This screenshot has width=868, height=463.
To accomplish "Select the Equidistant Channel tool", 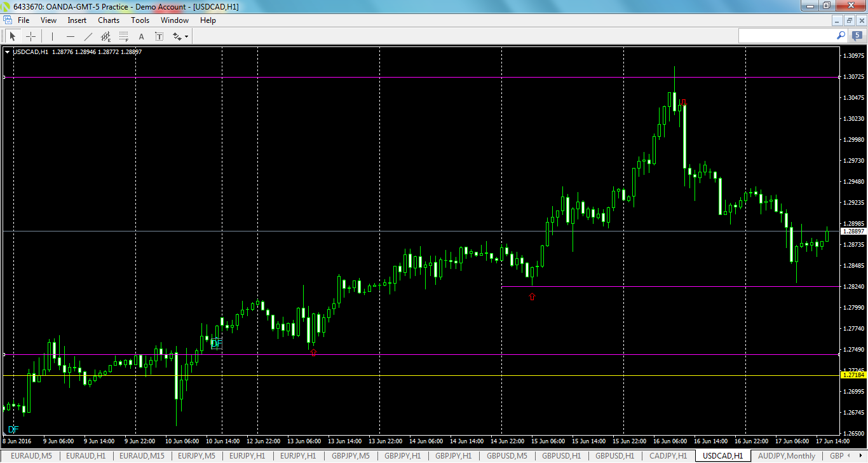I will (x=106, y=36).
